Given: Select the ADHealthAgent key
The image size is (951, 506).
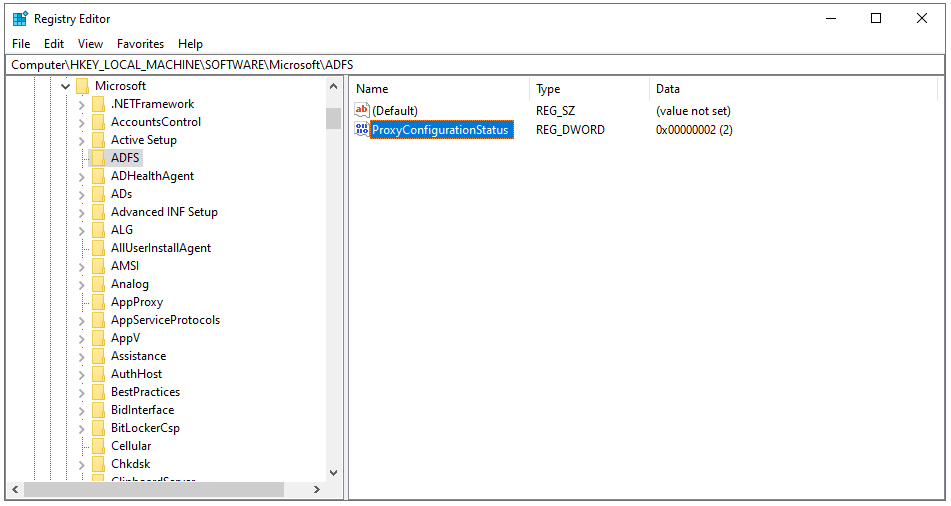Looking at the screenshot, I should (152, 176).
